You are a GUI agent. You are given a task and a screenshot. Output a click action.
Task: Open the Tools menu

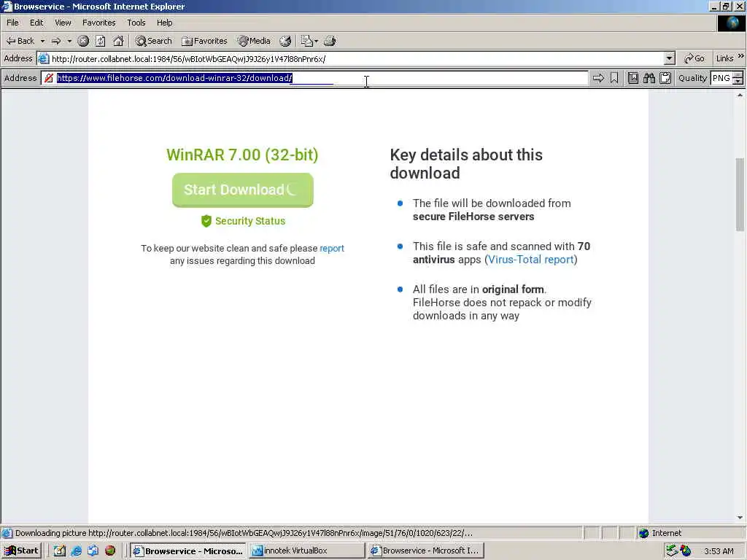coord(136,23)
